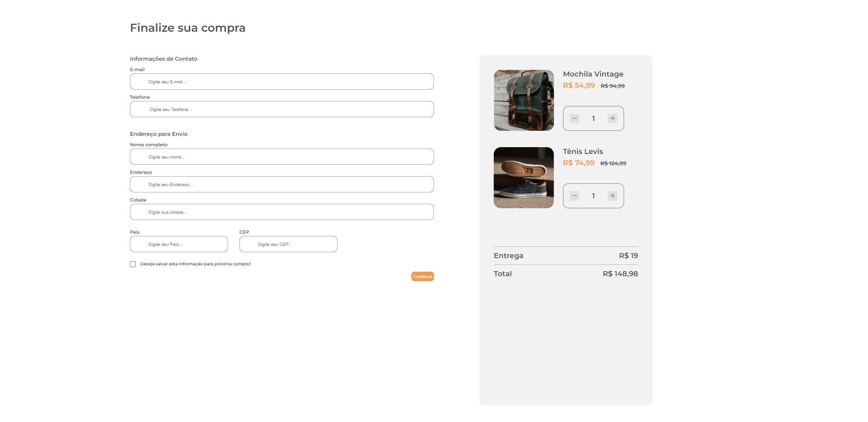
Task: Increase Tênis Levis quantity with plus icon
Action: click(612, 196)
